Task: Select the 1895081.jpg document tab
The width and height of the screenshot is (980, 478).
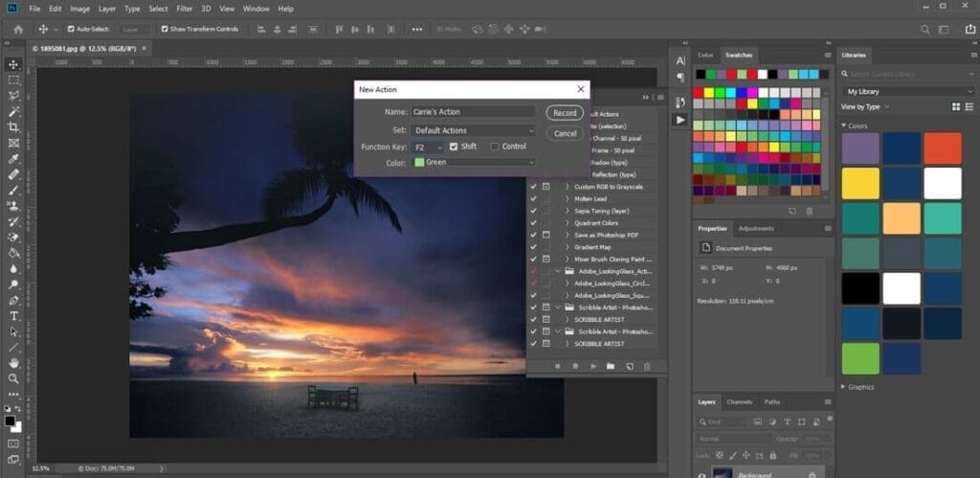Action: coord(89,48)
